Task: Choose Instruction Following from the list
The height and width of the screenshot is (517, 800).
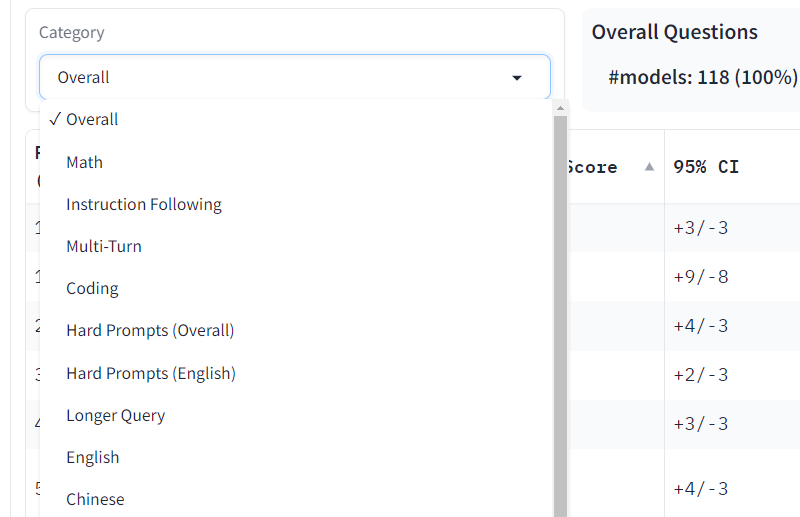Action: pyautogui.click(x=144, y=204)
